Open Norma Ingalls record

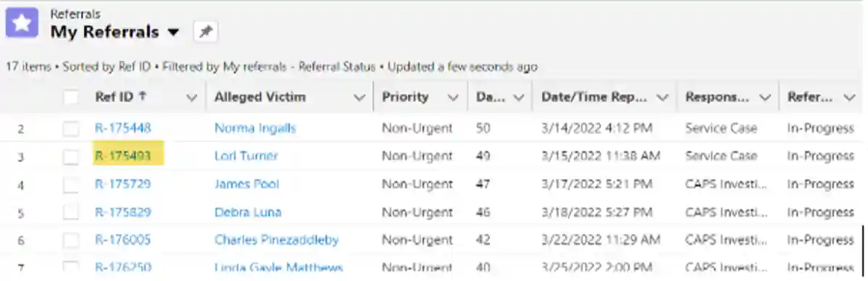255,128
